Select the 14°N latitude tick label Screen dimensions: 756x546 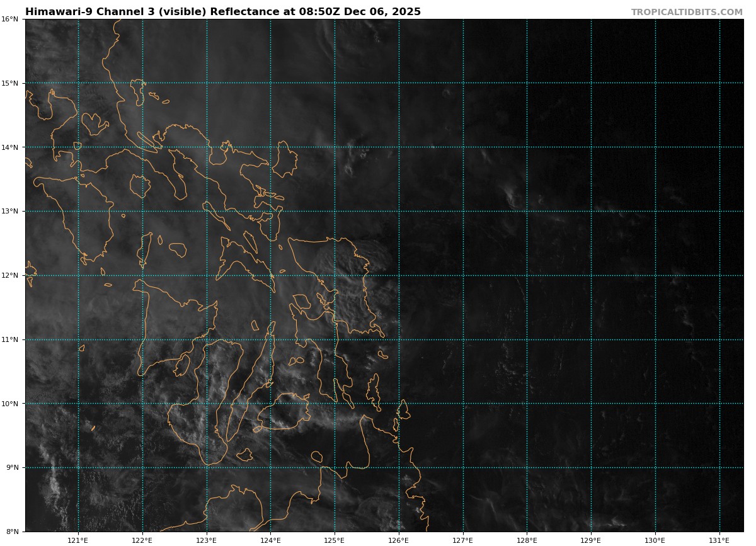pyautogui.click(x=9, y=147)
